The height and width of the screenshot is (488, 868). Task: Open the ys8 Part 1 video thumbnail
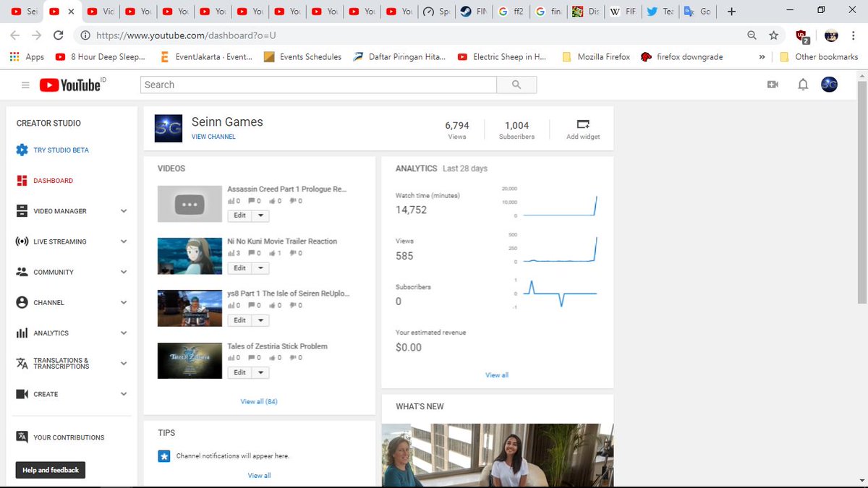tap(190, 309)
